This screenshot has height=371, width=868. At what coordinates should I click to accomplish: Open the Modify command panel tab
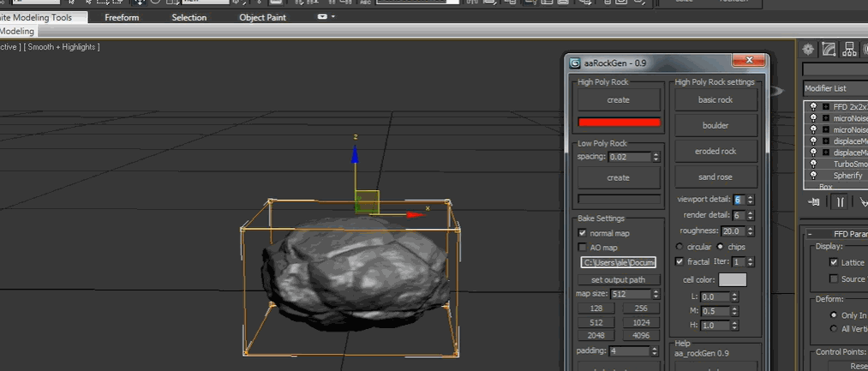click(x=829, y=50)
